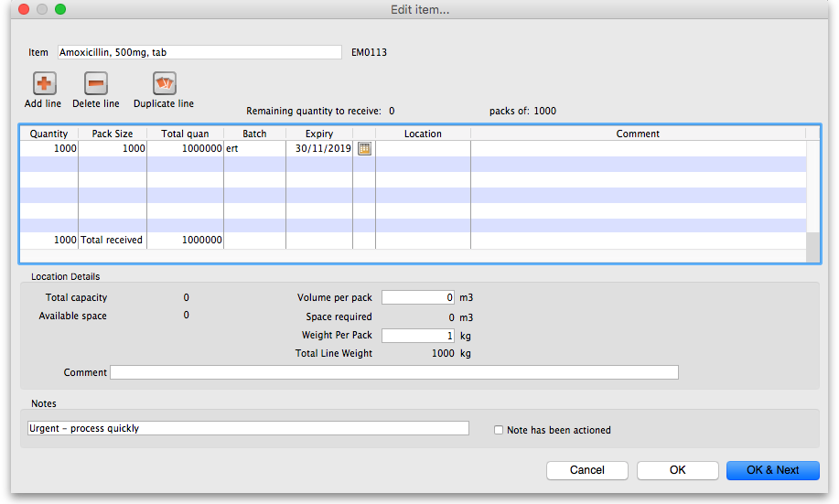The image size is (839, 504).
Task: Open the expiry date calendar picker
Action: click(364, 148)
